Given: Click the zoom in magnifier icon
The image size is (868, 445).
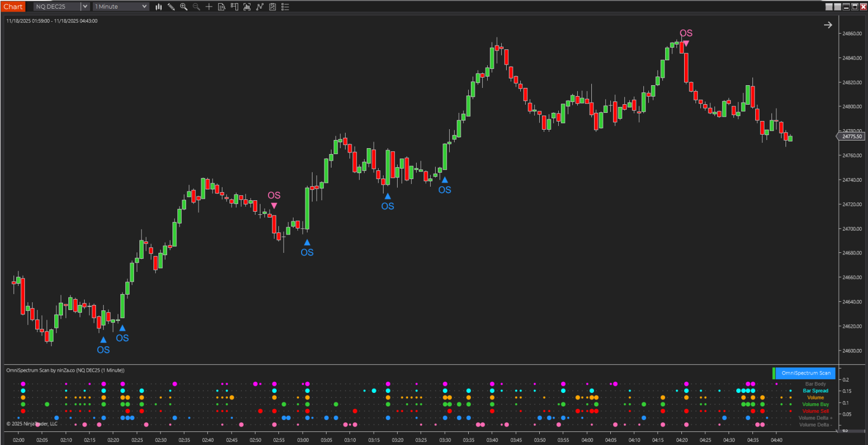Looking at the screenshot, I should [x=184, y=7].
